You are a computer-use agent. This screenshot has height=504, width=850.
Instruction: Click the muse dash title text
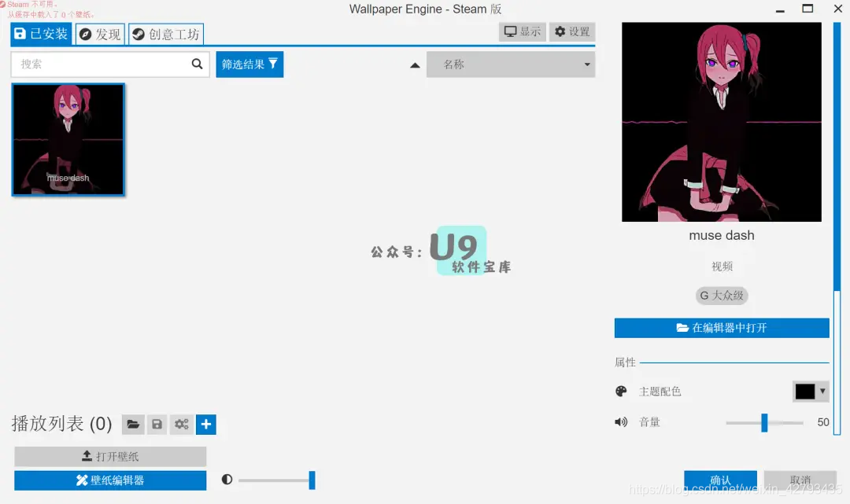722,236
